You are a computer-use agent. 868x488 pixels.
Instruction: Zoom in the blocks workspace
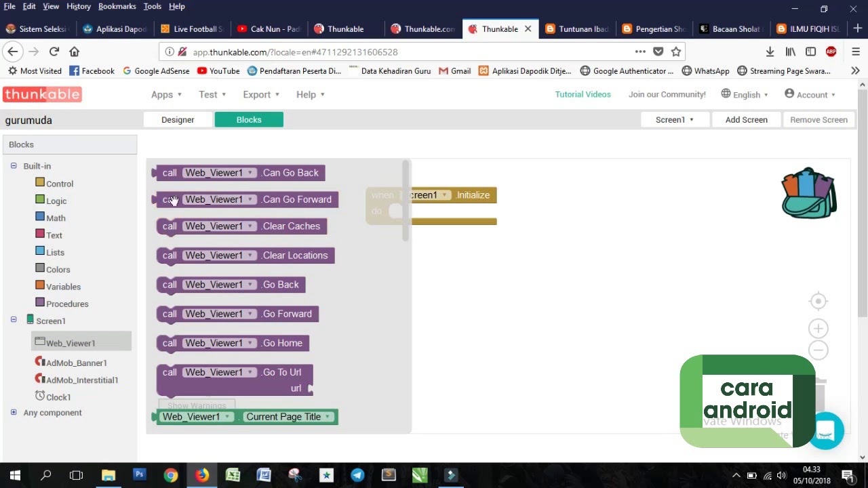pyautogui.click(x=818, y=329)
